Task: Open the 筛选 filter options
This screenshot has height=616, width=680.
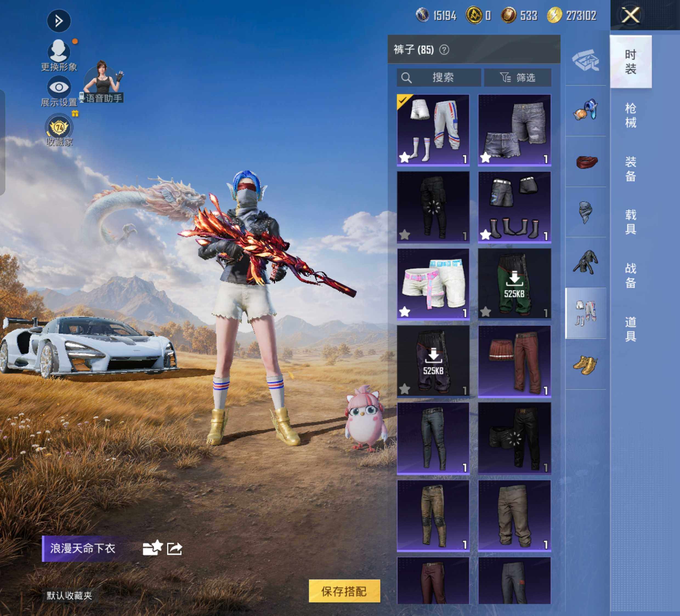Action: click(518, 78)
